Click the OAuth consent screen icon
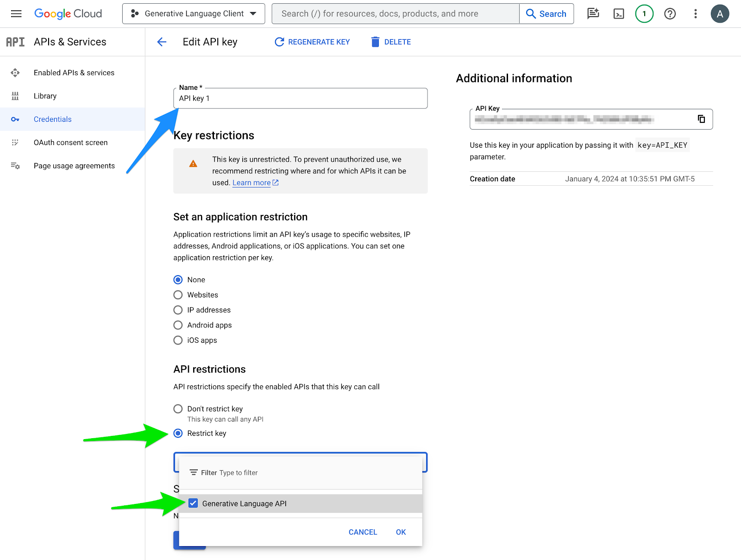Image resolution: width=741 pixels, height=560 pixels. [15, 143]
